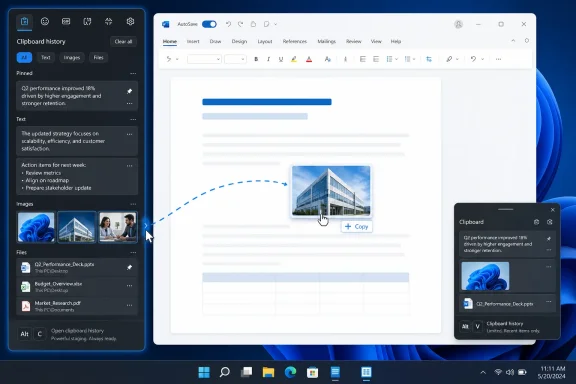Open the Mailings ribbon tab

coord(327,42)
